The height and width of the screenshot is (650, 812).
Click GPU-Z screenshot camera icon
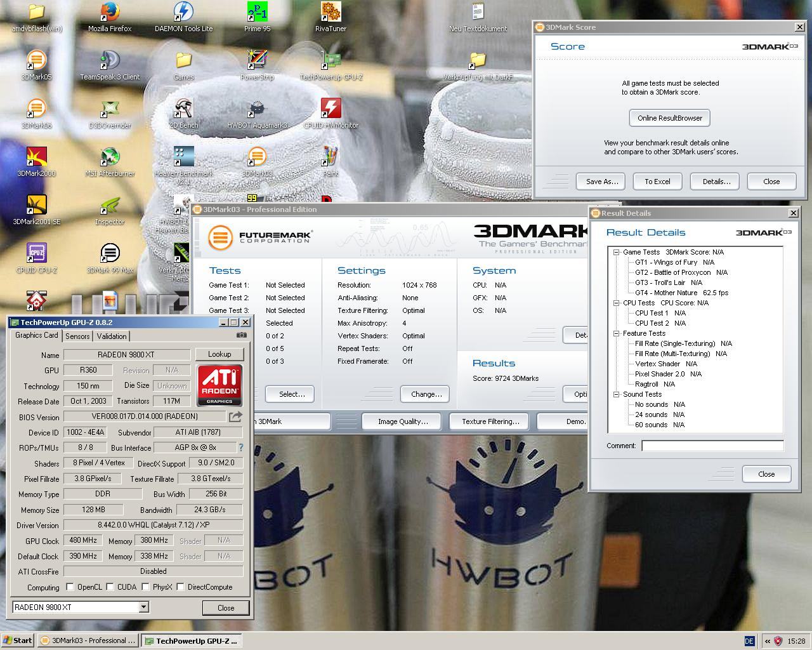pos(242,335)
